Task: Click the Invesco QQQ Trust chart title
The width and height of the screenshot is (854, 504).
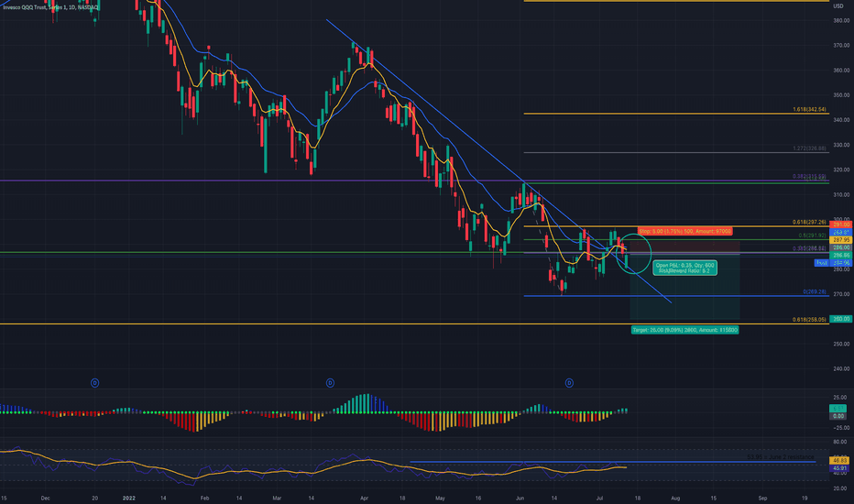Action: pyautogui.click(x=50, y=7)
